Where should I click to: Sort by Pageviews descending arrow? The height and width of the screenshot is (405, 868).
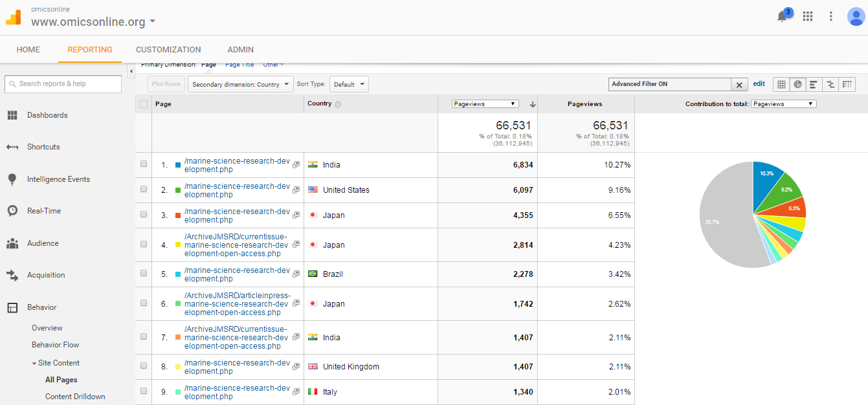533,104
